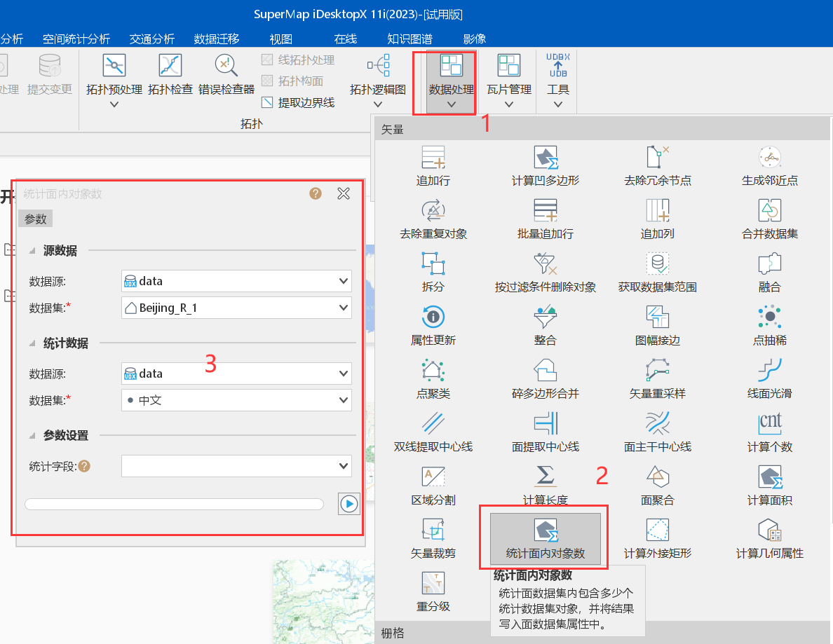The height and width of the screenshot is (644, 833).
Task: Open statistics 数据源 combo box under 统计数据
Action: [x=236, y=374]
